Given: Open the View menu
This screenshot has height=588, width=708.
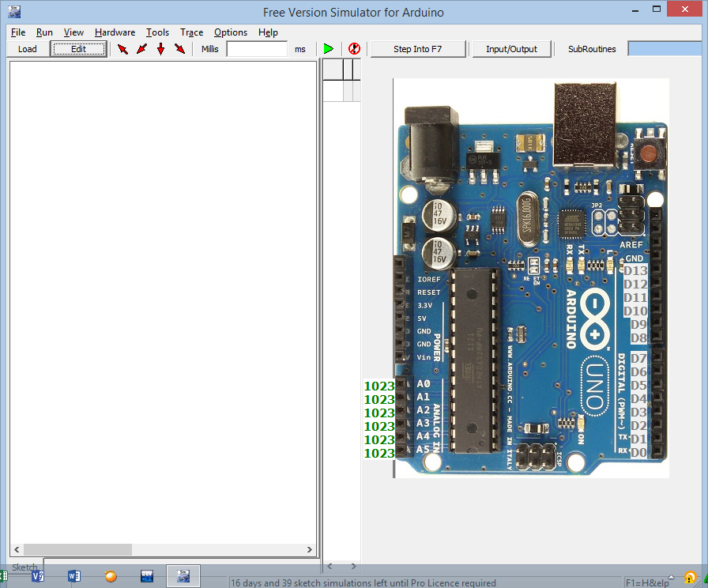Looking at the screenshot, I should tap(73, 32).
